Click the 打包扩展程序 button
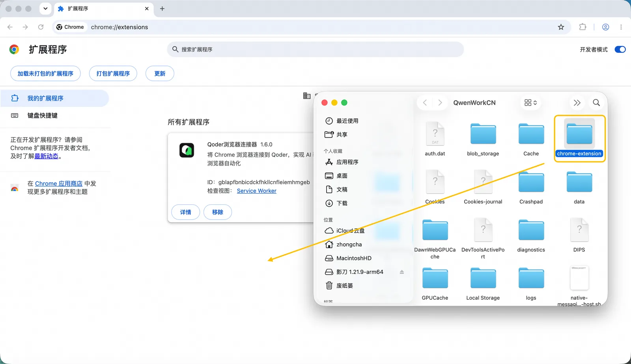 click(113, 73)
